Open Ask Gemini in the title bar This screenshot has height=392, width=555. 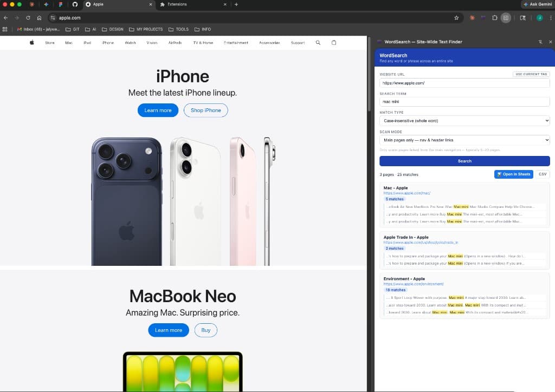(537, 4)
